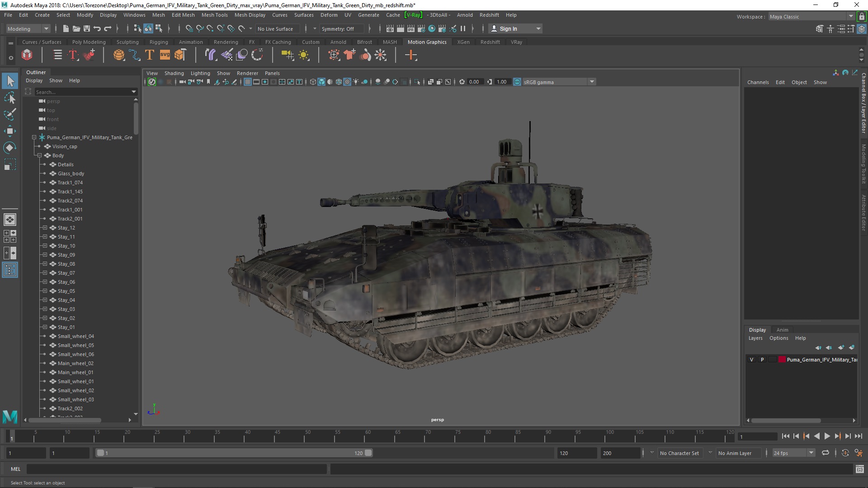Open the Sign In dropdown arrow
The height and width of the screenshot is (488, 868).
(x=538, y=28)
